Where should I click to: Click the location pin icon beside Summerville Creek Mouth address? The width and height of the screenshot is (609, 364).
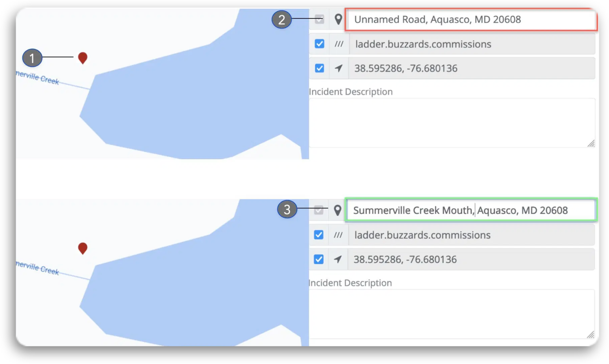tap(337, 210)
